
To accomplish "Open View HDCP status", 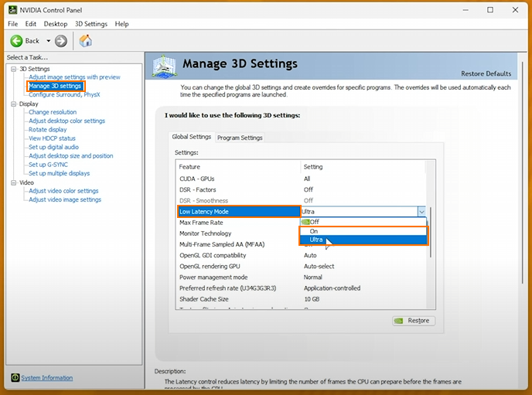I will tap(52, 138).
